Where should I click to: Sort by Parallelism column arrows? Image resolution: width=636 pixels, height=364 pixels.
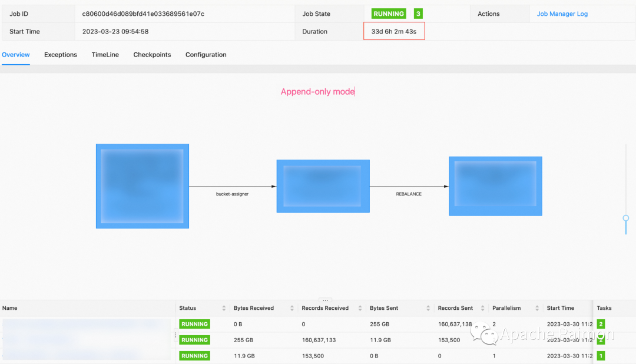click(x=537, y=309)
